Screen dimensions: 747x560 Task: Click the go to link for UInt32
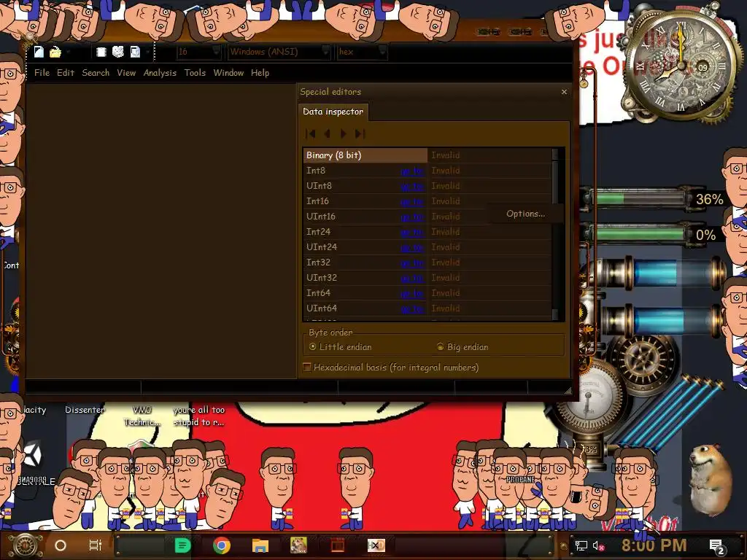tap(412, 278)
